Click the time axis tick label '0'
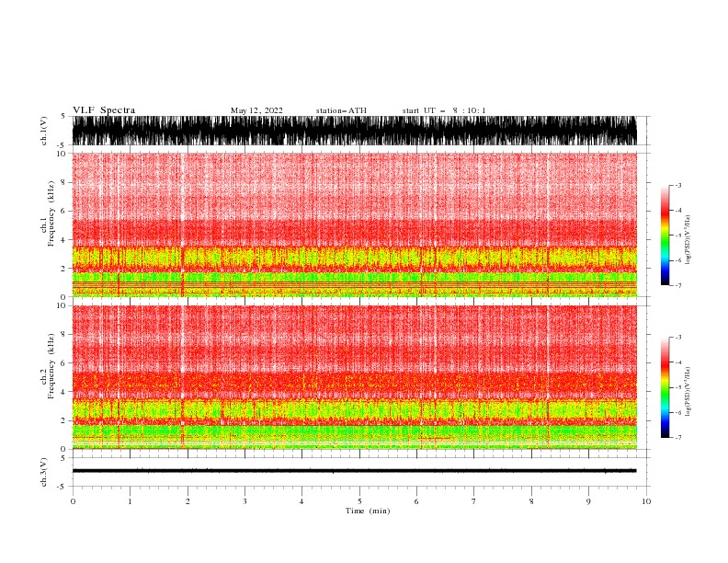This screenshot has width=728, height=563. (73, 501)
